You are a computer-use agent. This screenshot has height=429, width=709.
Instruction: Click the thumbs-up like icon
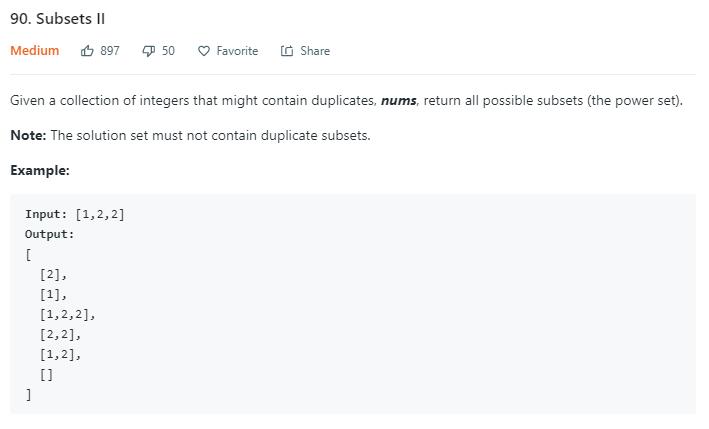point(87,51)
